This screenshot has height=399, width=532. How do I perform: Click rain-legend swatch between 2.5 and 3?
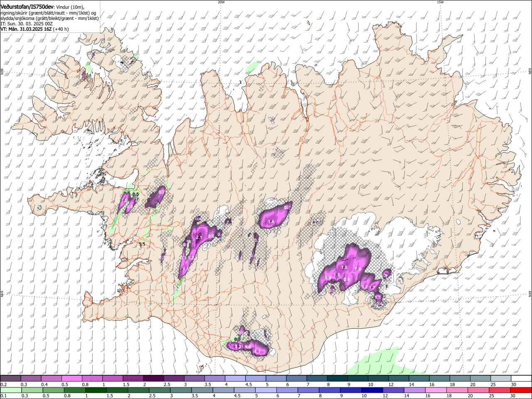pos(160,390)
